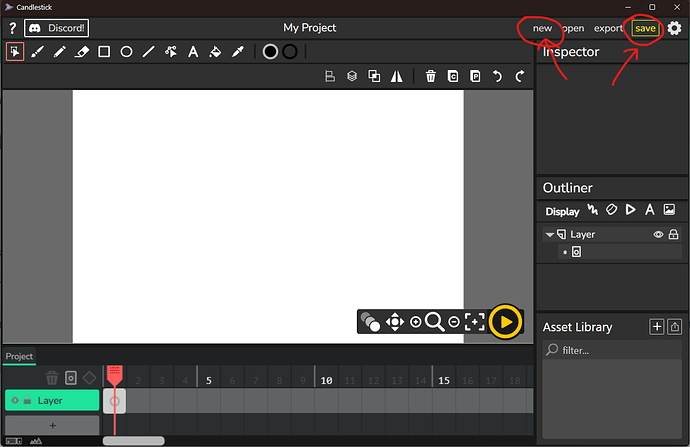Activate the Text tool
This screenshot has width=690, height=447.
coord(193,52)
